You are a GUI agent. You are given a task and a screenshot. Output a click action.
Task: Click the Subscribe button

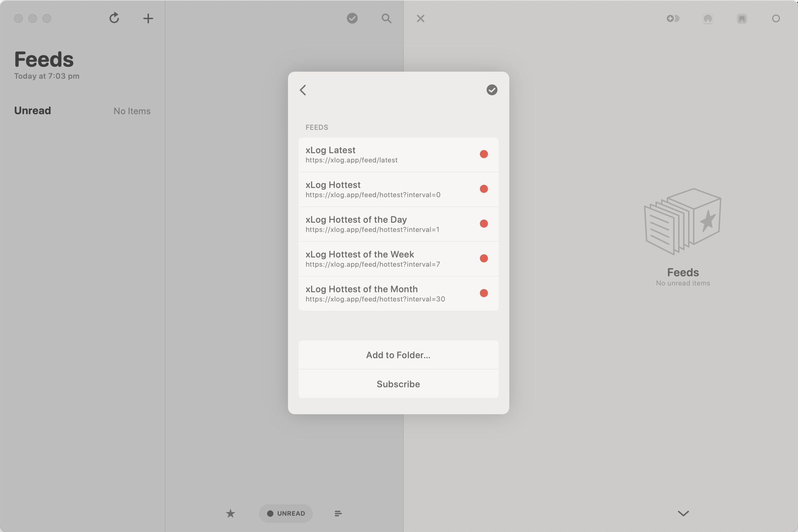[398, 384]
